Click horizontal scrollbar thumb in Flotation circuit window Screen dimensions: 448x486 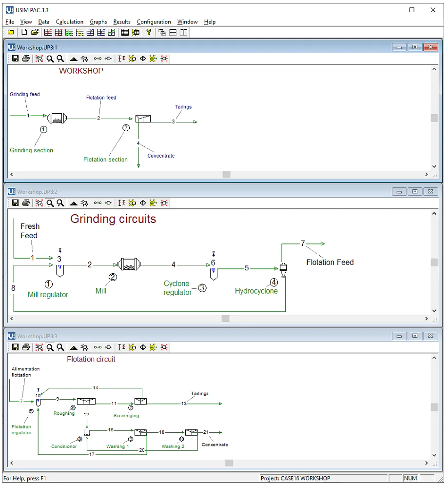(229, 463)
